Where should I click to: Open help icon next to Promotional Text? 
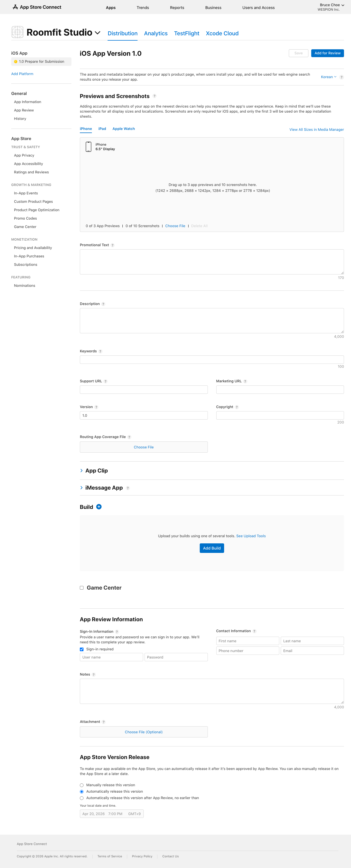coord(113,245)
